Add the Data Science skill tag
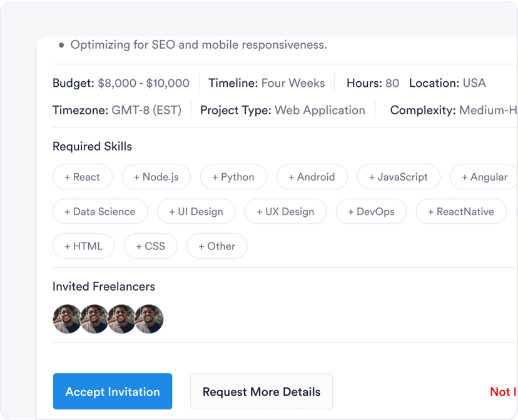518x420 pixels. [x=100, y=212]
